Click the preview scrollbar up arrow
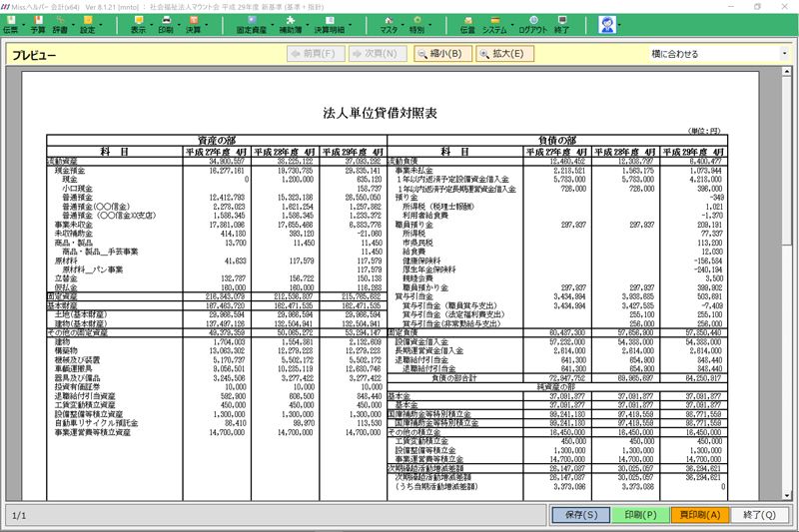Image resolution: width=799 pixels, height=532 pixels. [787, 72]
